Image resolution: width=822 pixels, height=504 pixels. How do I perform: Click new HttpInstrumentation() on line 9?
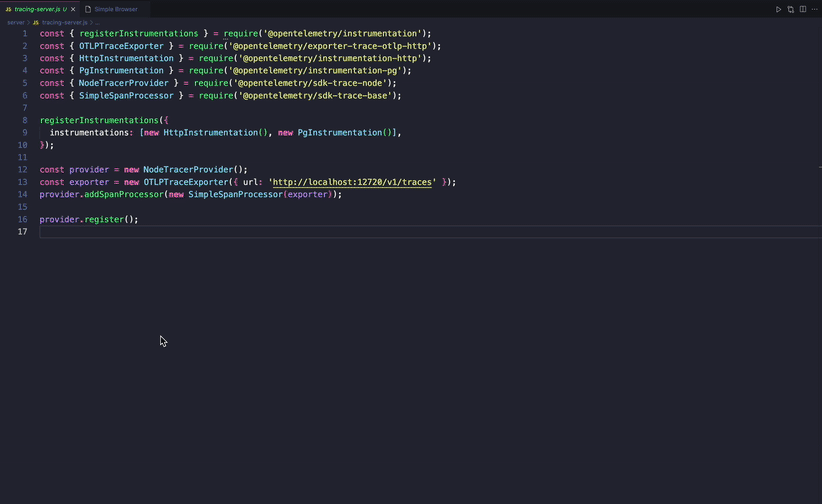click(x=206, y=133)
